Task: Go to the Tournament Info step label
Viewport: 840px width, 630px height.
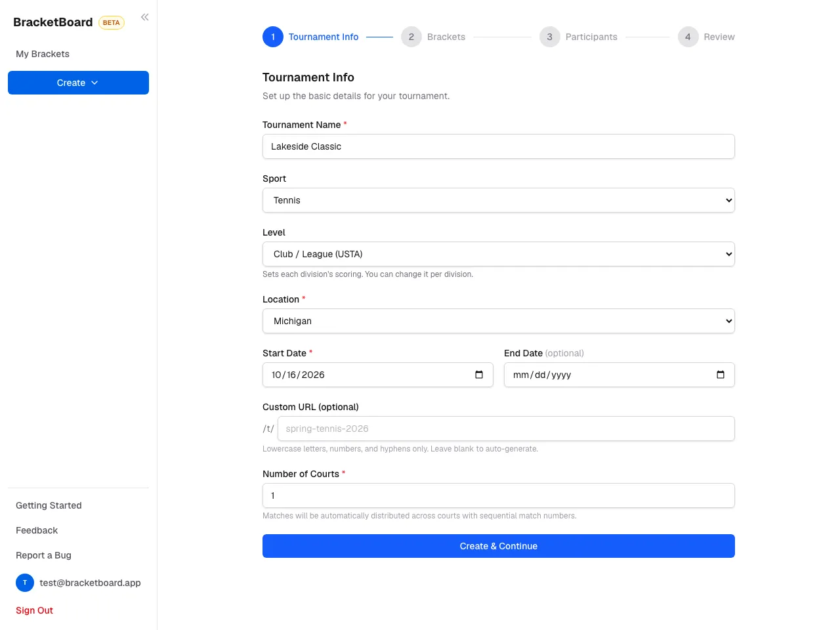Action: coord(324,37)
